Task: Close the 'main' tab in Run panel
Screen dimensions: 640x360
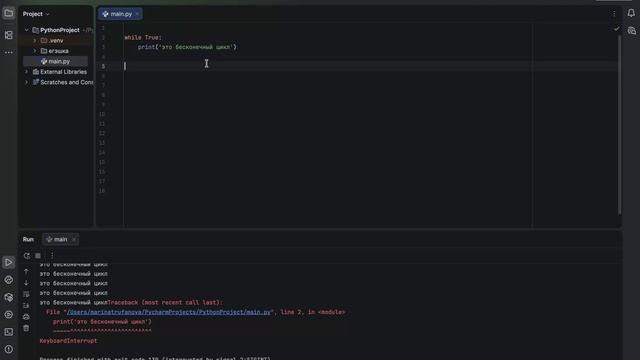Action: [74, 240]
